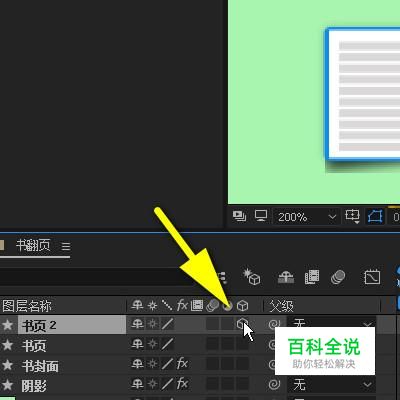Click the 父级 column header
Screen dimensions: 400x400
point(281,306)
